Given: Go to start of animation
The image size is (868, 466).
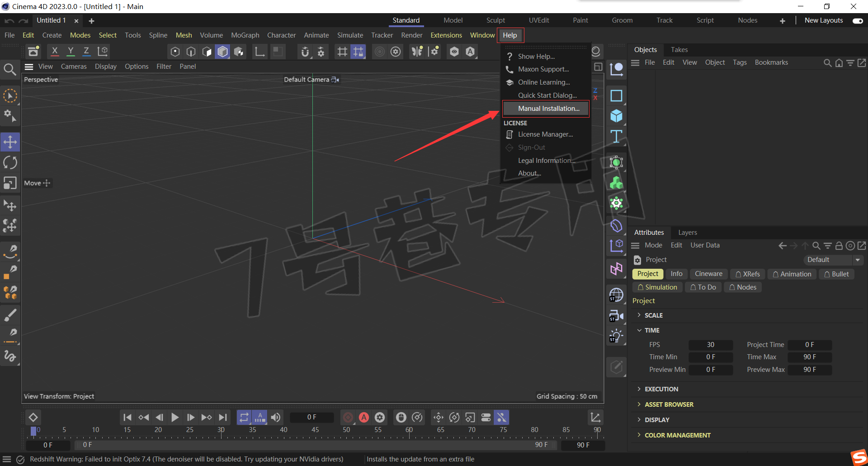Looking at the screenshot, I should (x=127, y=418).
